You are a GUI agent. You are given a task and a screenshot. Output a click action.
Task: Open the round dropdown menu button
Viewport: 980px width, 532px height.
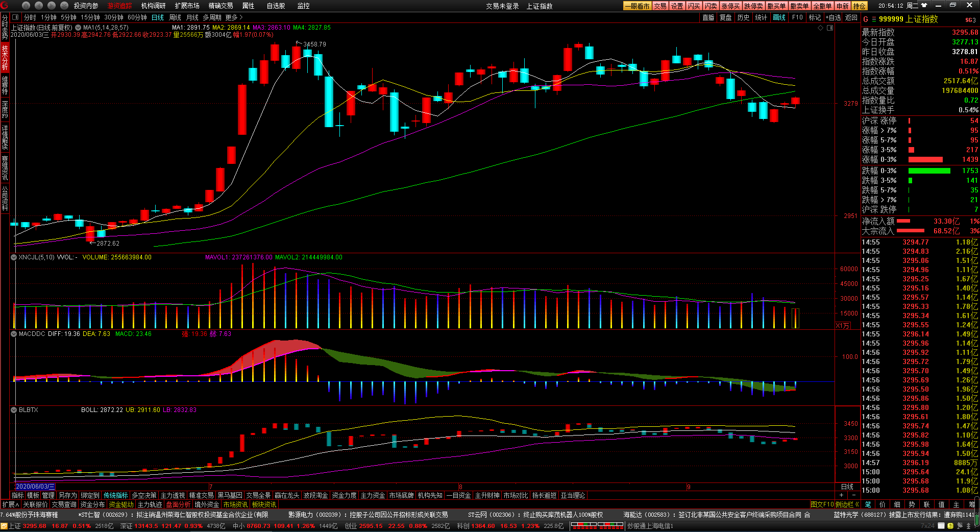(x=64, y=6)
